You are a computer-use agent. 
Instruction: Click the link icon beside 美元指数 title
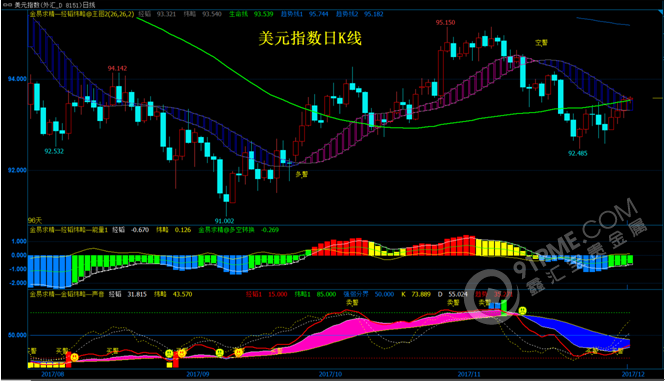tap(7, 5)
